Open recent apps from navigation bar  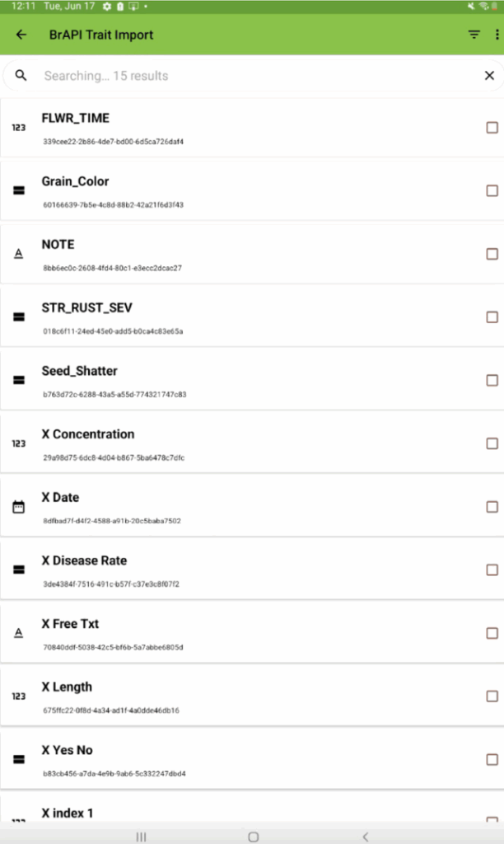[x=141, y=836]
